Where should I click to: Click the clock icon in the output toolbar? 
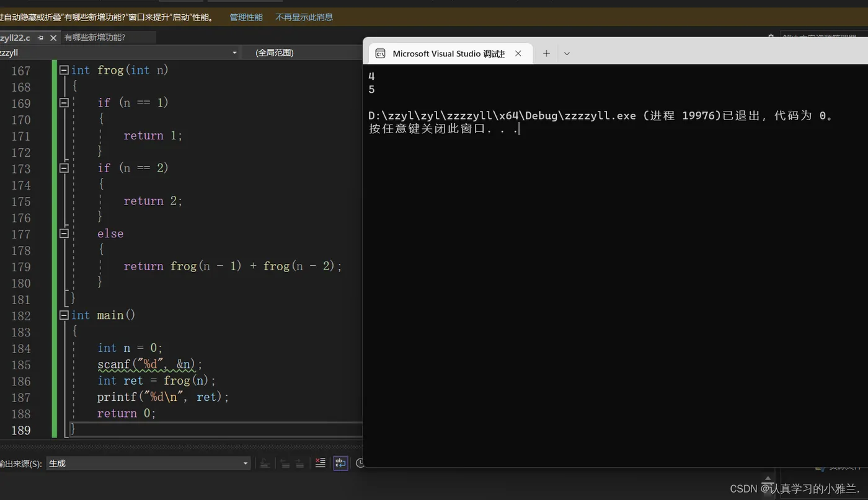tap(360, 463)
